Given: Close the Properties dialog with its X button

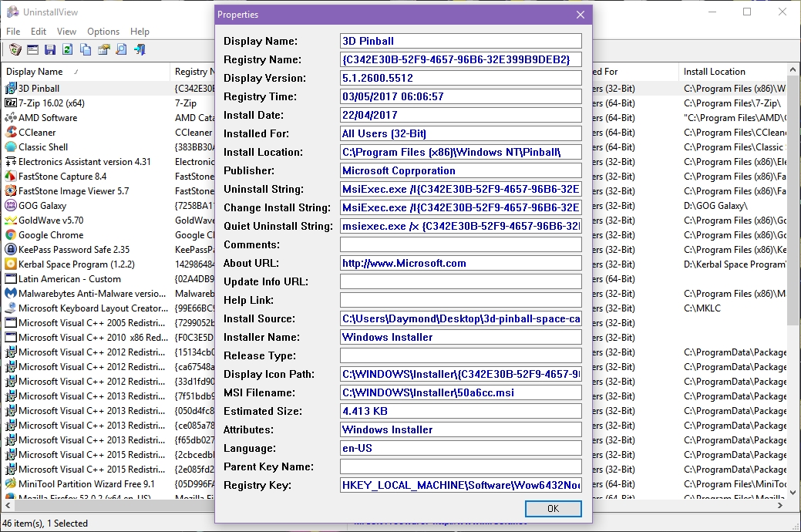Looking at the screenshot, I should click(x=581, y=15).
